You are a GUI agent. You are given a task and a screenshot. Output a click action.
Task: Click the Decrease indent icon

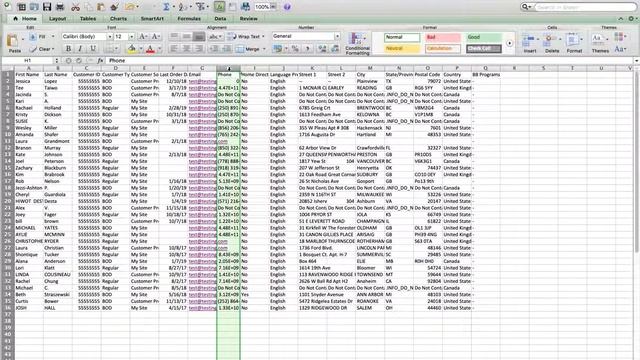pos(214,49)
